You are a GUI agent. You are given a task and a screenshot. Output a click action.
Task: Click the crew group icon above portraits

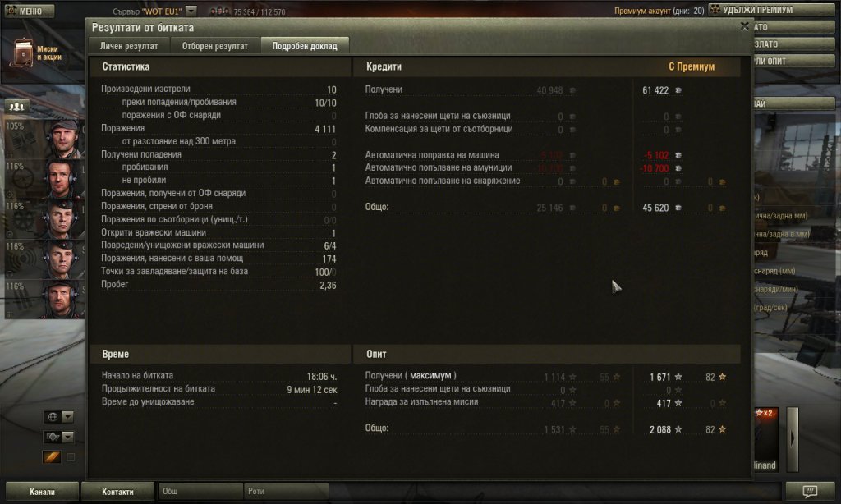pos(16,106)
